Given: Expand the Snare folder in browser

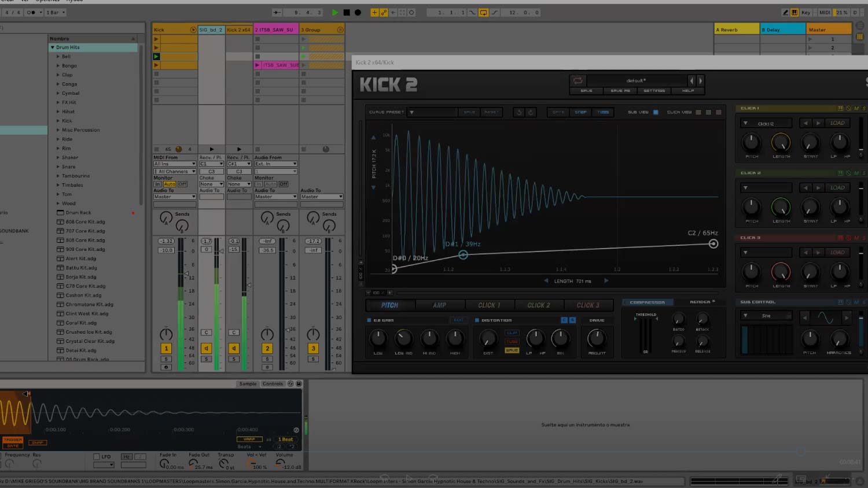Looking at the screenshot, I should [x=58, y=167].
